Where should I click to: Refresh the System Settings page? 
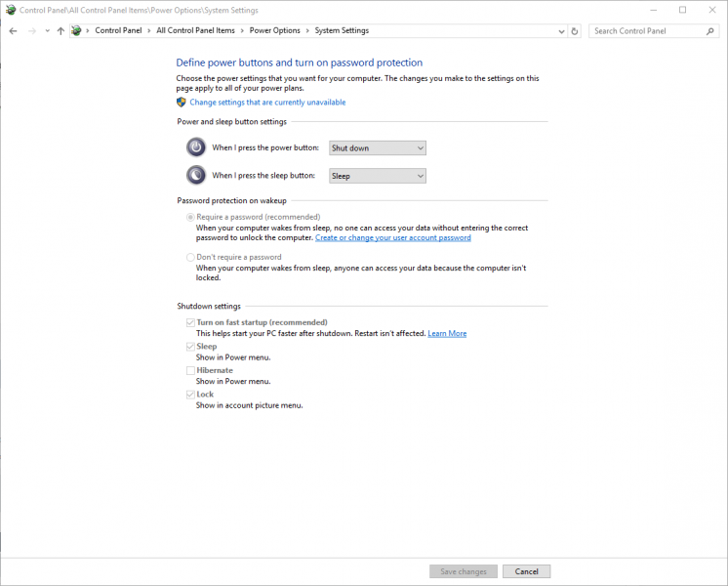point(575,31)
